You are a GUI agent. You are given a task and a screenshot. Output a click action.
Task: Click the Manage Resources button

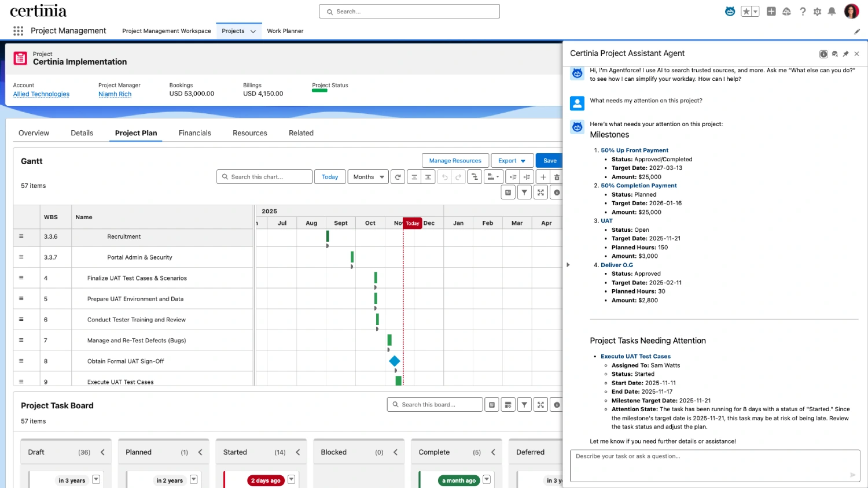pos(455,160)
